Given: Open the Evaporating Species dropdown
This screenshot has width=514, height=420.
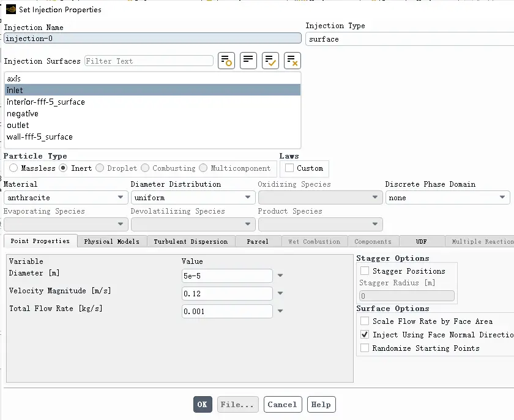Looking at the screenshot, I should click(x=66, y=224).
